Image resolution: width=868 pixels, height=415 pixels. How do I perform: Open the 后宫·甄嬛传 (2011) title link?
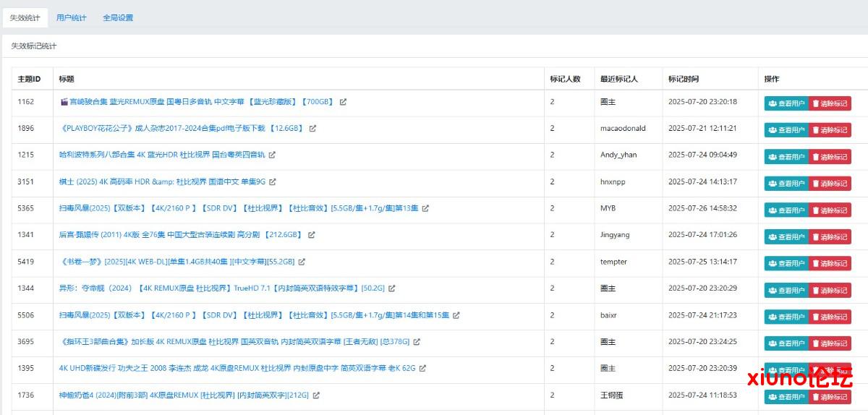pos(180,235)
